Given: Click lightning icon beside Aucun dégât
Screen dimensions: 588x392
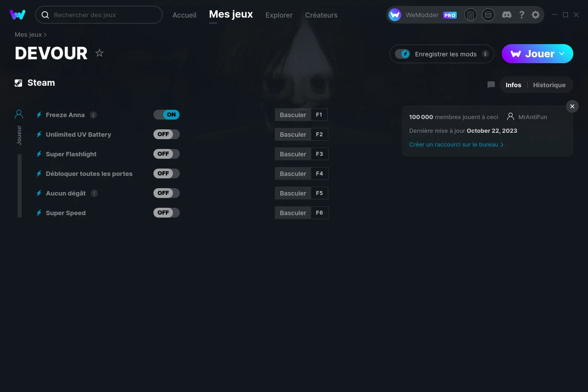Looking at the screenshot, I should [39, 193].
